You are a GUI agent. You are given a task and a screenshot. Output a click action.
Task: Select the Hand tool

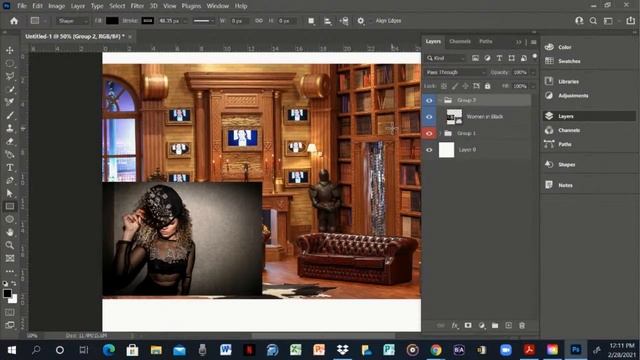coord(10,232)
